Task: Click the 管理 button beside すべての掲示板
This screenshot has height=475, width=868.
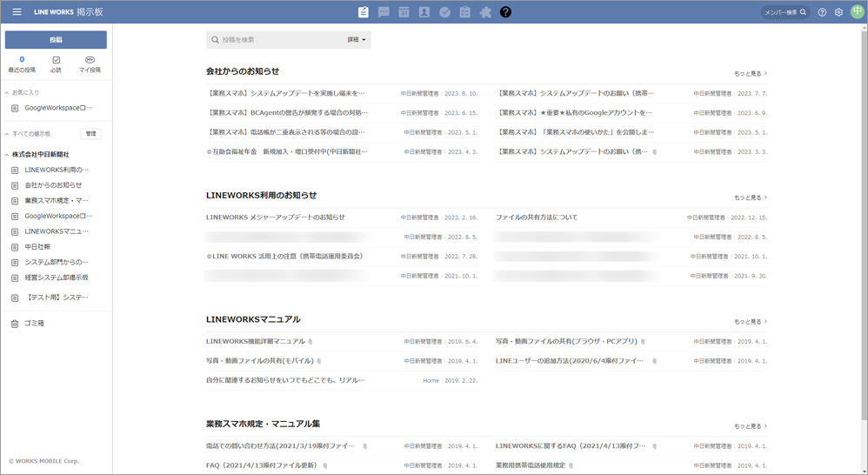Action: point(91,134)
